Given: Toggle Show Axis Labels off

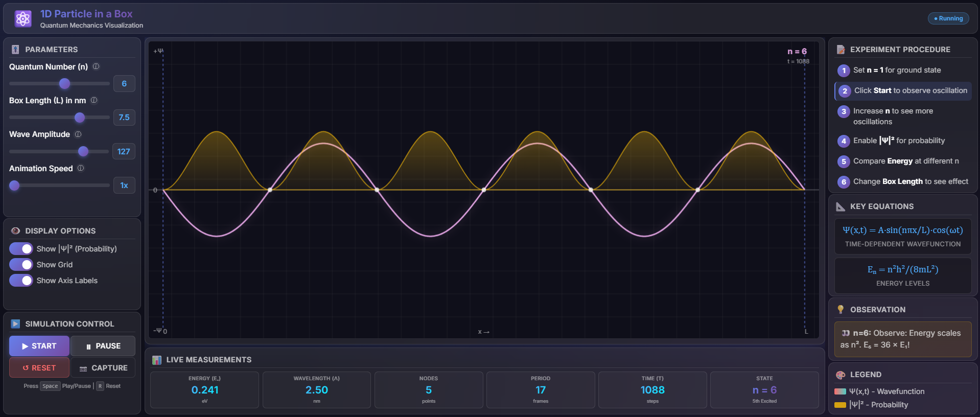Looking at the screenshot, I should coord(21,281).
